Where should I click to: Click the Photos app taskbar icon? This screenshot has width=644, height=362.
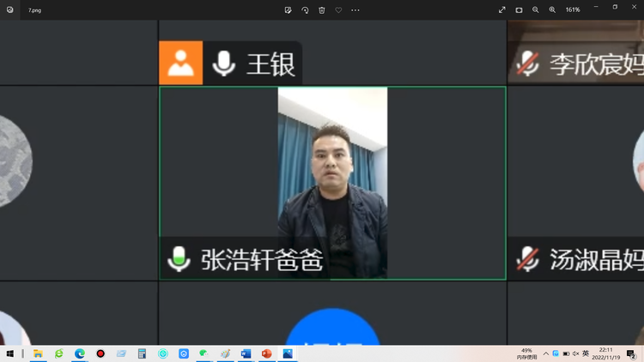[288, 353]
